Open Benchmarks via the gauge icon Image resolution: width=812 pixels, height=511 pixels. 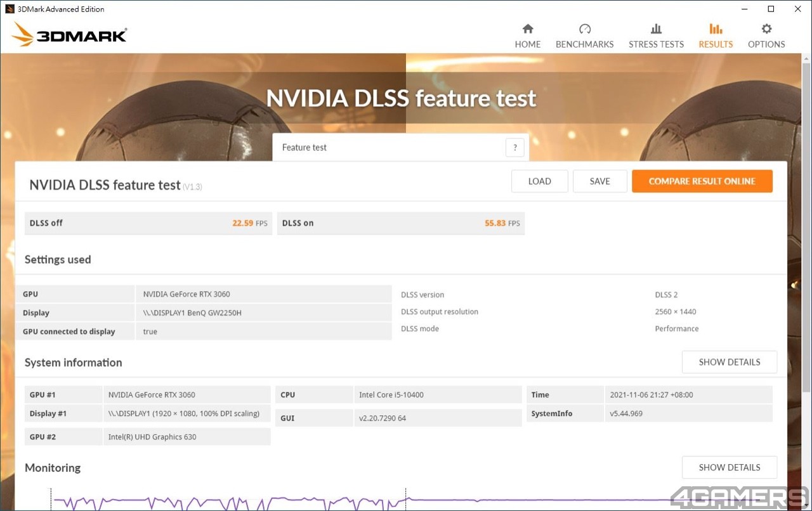click(x=584, y=29)
